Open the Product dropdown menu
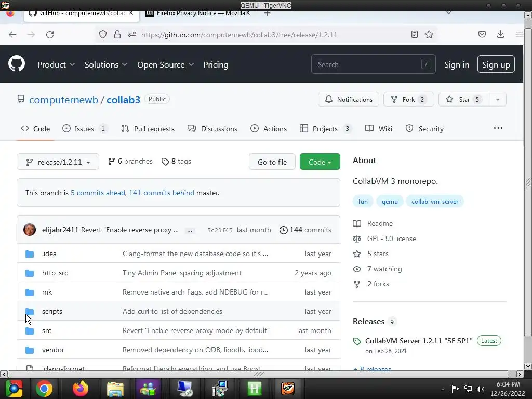The image size is (532, 399). pos(56,64)
